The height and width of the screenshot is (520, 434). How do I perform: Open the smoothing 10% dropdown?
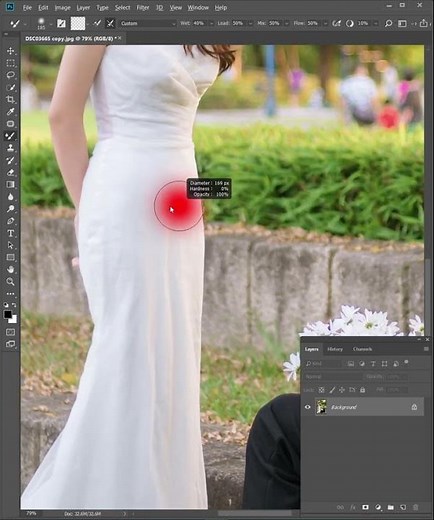pos(376,24)
